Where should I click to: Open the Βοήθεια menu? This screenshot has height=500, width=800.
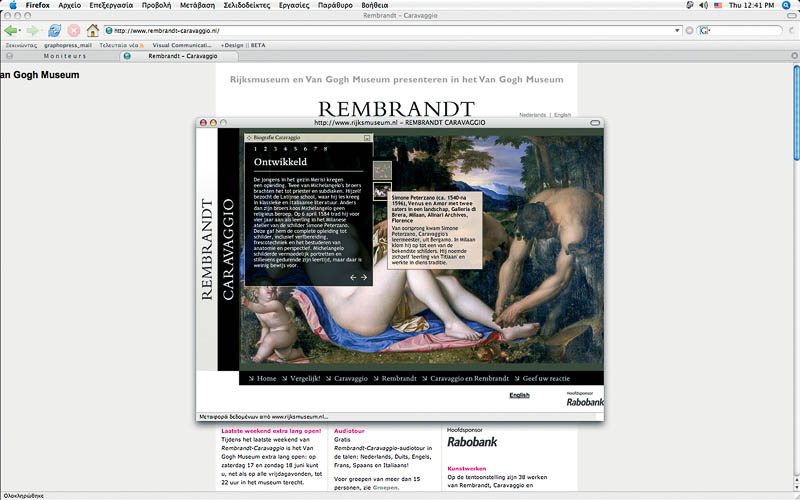[x=374, y=5]
